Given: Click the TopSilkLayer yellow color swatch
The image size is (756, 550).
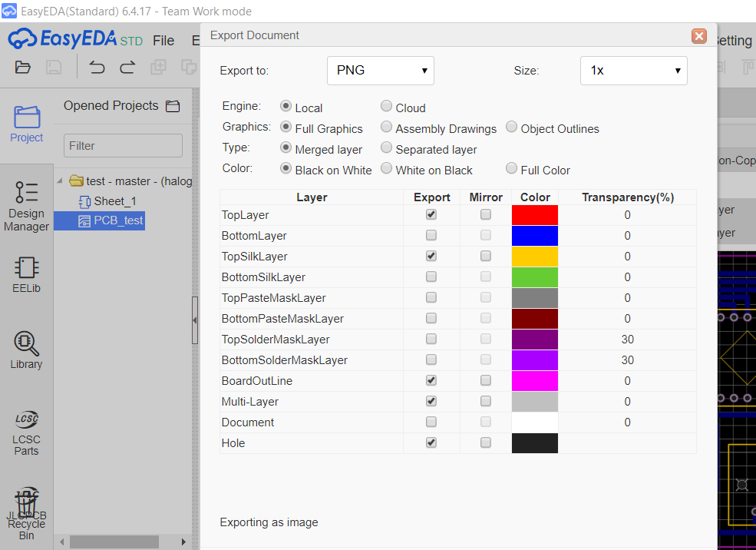Looking at the screenshot, I should [535, 257].
